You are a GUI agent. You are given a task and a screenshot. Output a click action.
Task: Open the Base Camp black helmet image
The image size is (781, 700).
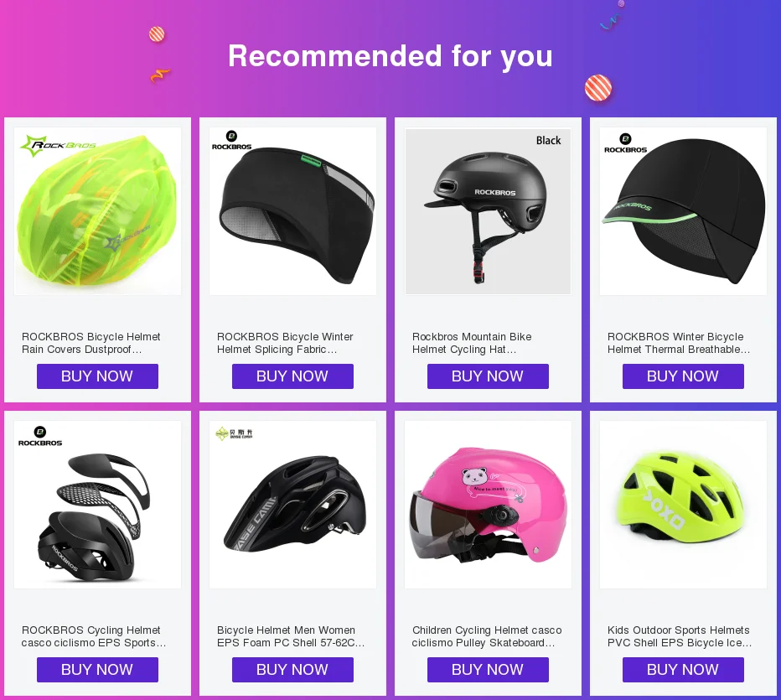click(x=292, y=505)
